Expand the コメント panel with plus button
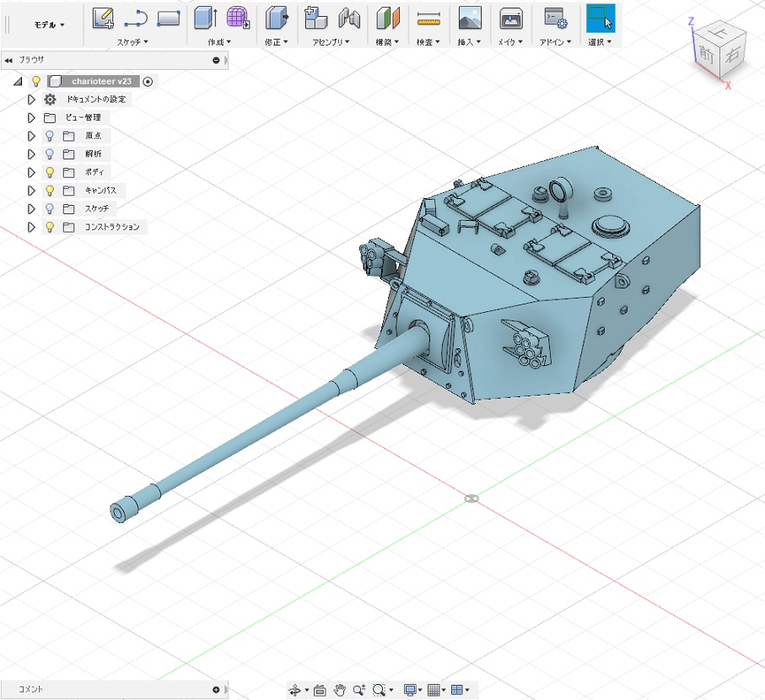Screen dimensions: 765x700 216,689
